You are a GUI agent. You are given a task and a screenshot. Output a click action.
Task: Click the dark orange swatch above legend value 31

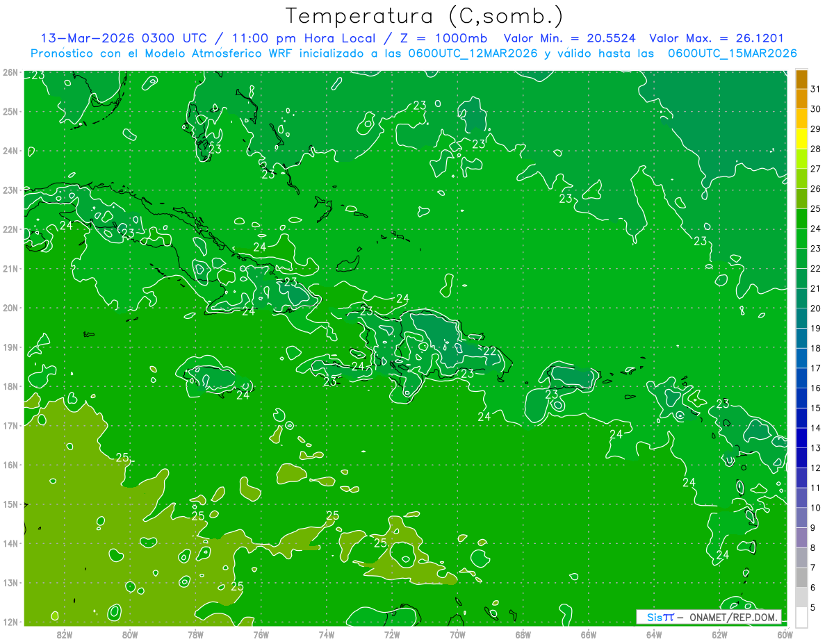801,79
